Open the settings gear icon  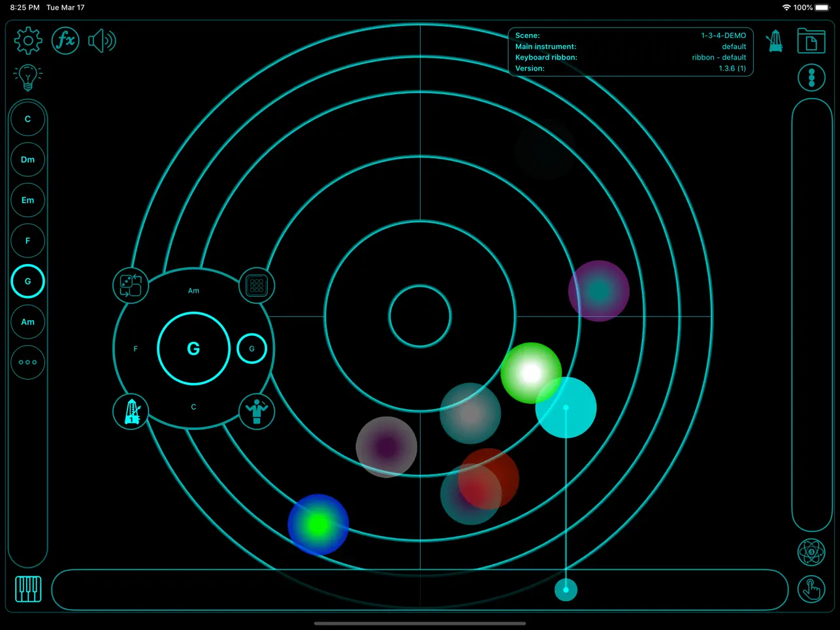27,41
